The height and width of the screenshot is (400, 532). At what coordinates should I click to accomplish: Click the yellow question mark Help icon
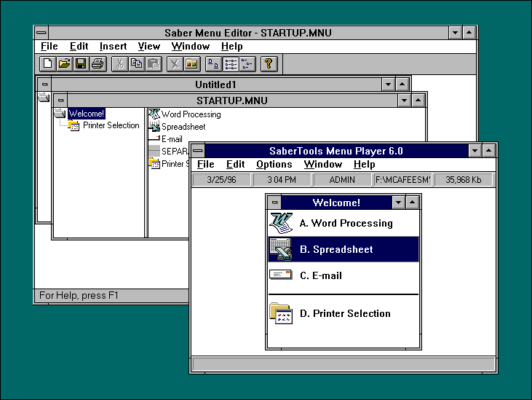269,64
